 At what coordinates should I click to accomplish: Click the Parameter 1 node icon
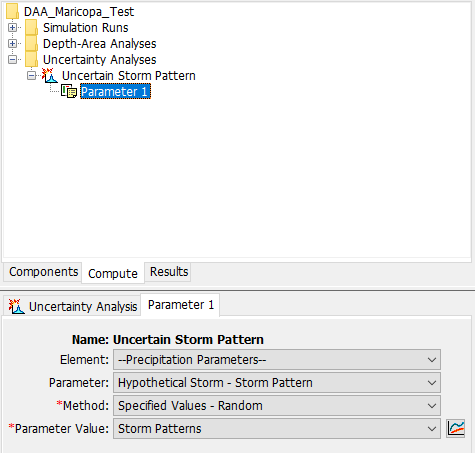69,91
